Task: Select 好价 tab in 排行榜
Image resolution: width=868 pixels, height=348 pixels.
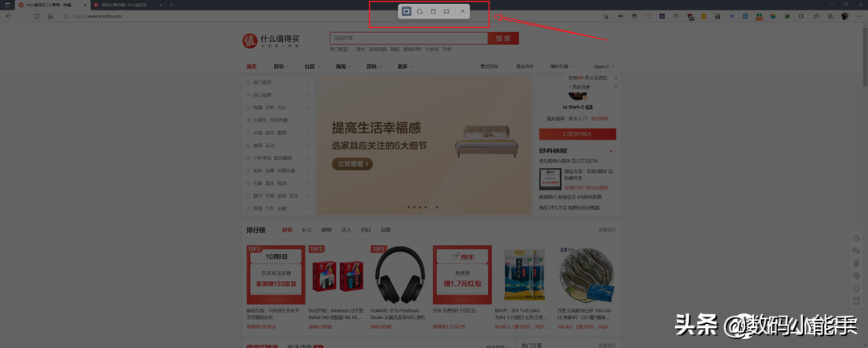Action: [287, 230]
